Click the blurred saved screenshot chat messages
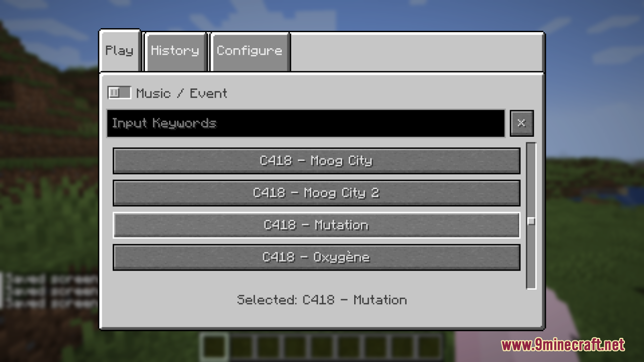 (49, 291)
